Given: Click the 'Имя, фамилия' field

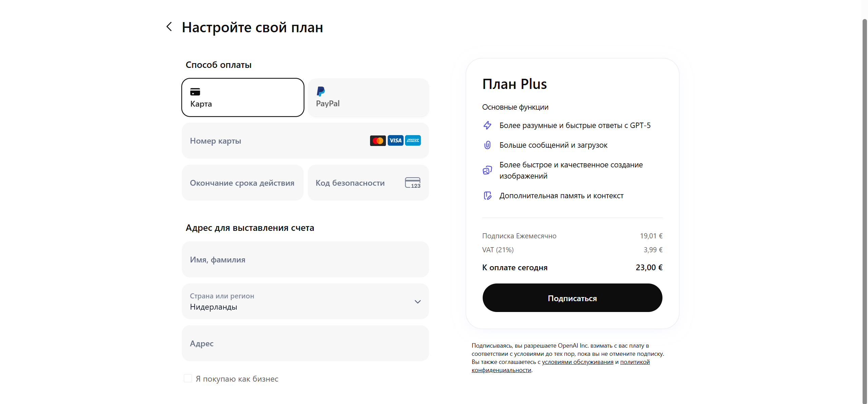Looking at the screenshot, I should click(305, 259).
